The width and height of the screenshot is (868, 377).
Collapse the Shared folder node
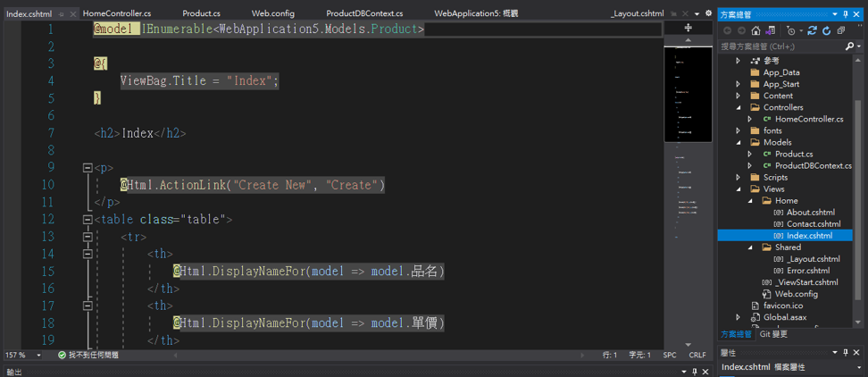point(750,247)
